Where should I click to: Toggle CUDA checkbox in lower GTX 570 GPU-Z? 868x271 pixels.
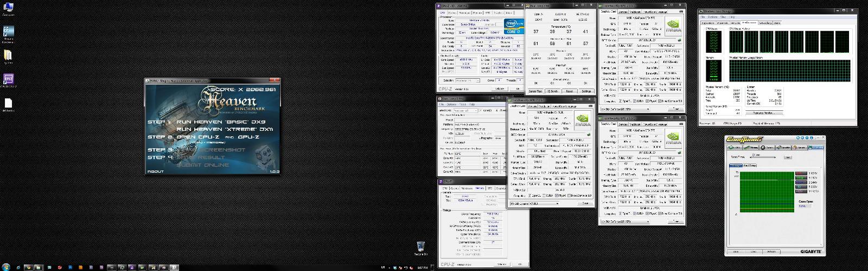click(635, 213)
